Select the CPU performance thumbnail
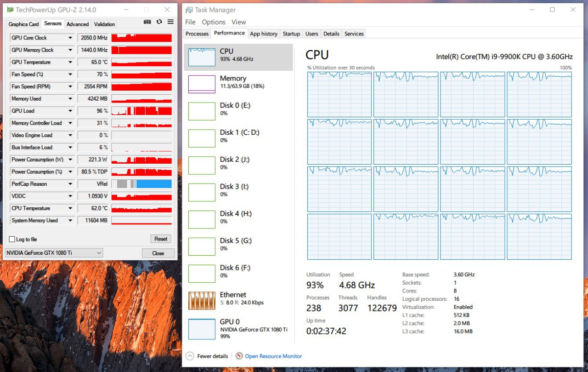The image size is (588, 372). click(x=202, y=57)
